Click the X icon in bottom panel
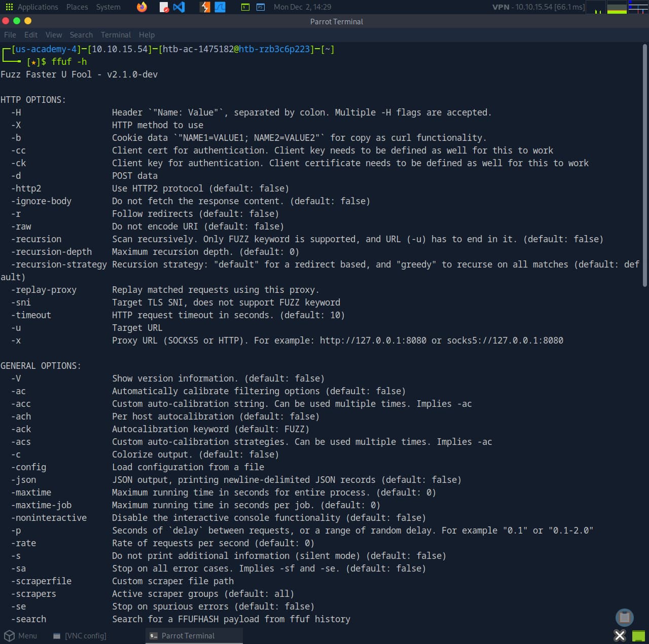The image size is (649, 644). (x=620, y=635)
